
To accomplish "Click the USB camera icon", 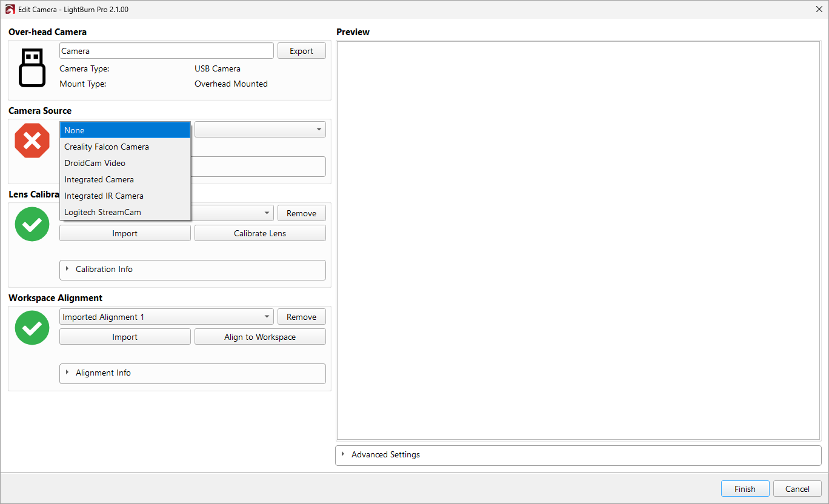I will pyautogui.click(x=32, y=68).
